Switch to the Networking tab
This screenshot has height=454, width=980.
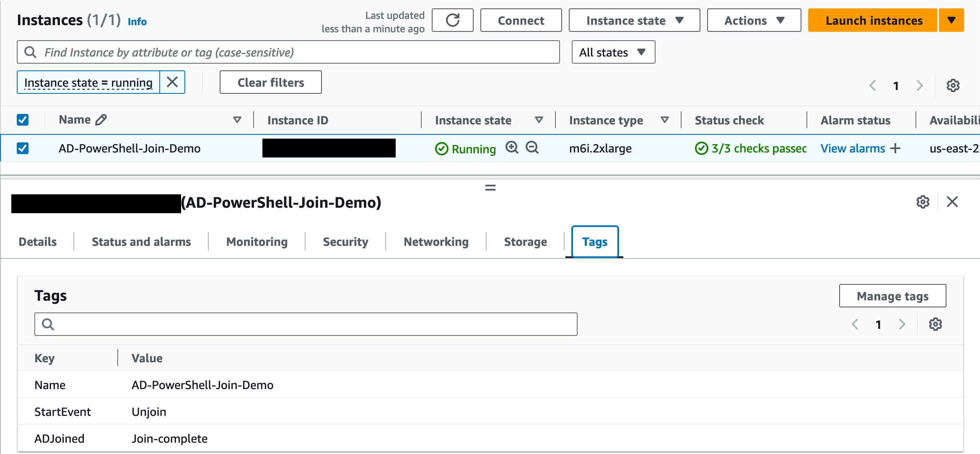[436, 242]
